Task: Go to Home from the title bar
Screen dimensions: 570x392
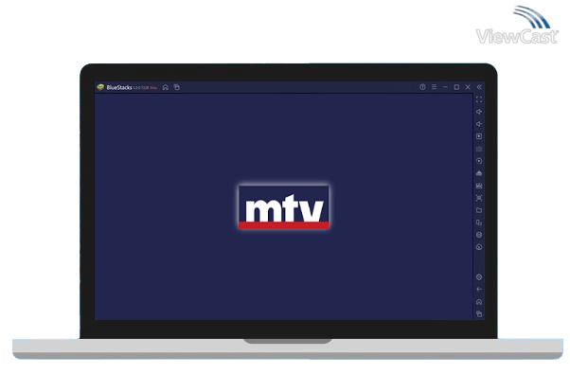Action: tap(166, 87)
